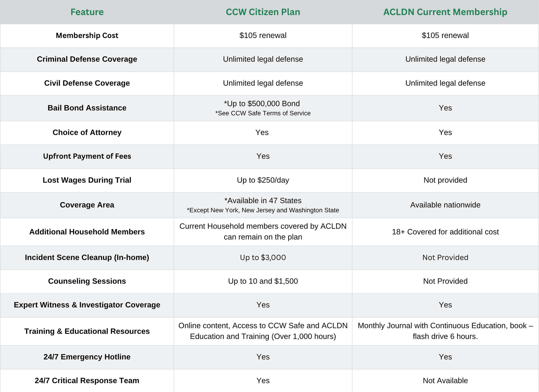This screenshot has height=392, width=539.
Task: Click the Feature column header
Action: (x=87, y=12)
